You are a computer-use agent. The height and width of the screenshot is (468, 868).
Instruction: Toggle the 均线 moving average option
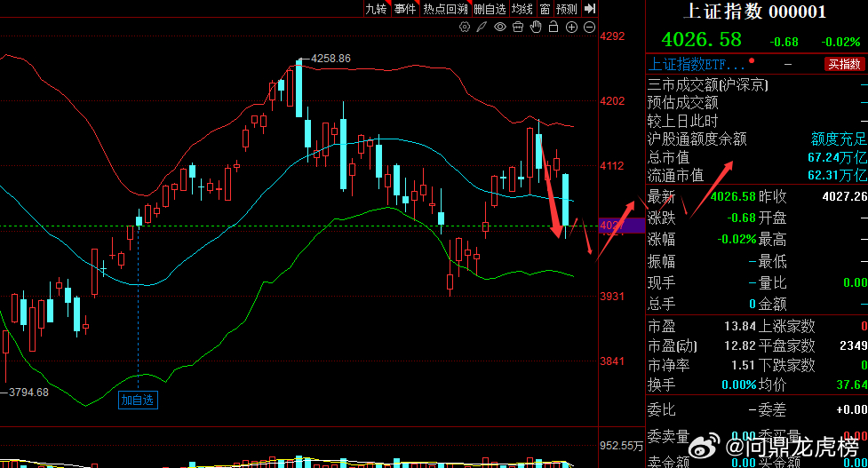(522, 9)
